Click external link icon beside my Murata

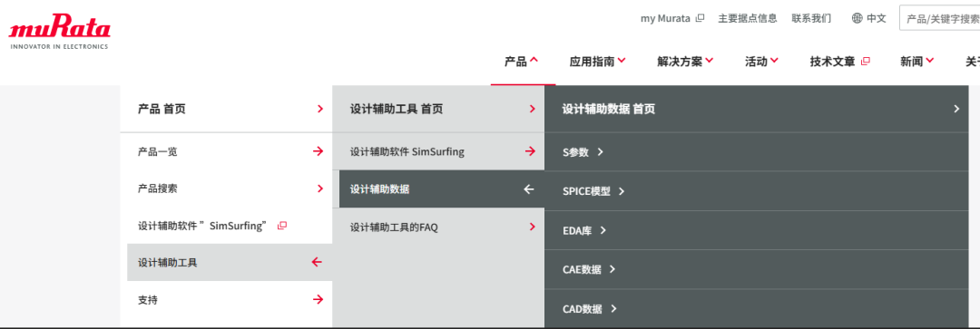click(x=700, y=18)
